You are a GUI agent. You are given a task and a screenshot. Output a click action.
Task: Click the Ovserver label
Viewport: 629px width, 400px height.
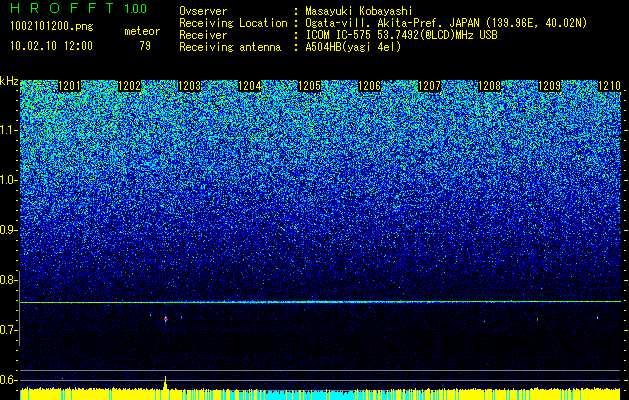click(203, 11)
